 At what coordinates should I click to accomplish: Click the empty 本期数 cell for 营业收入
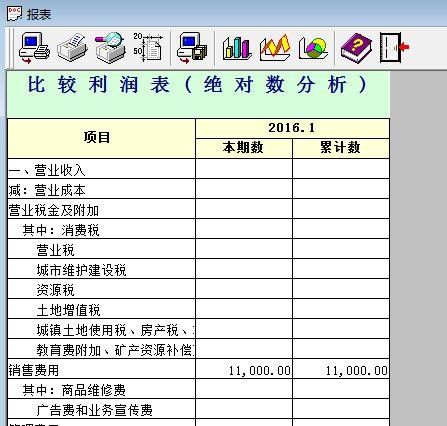(x=244, y=169)
